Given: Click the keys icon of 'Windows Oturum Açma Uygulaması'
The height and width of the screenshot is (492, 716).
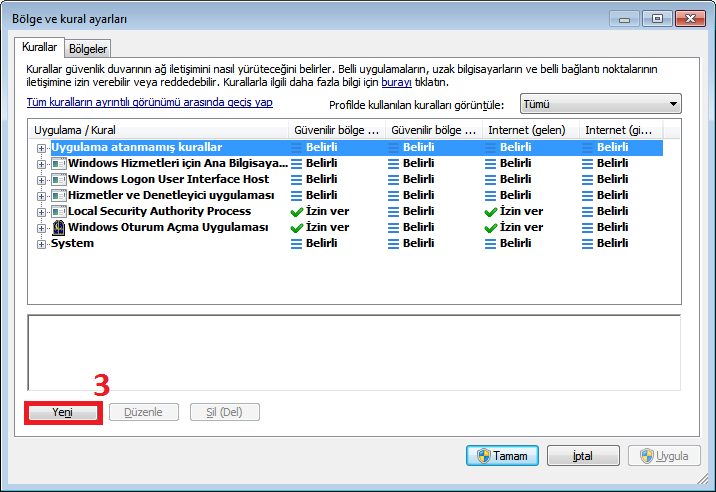Looking at the screenshot, I should (58, 227).
